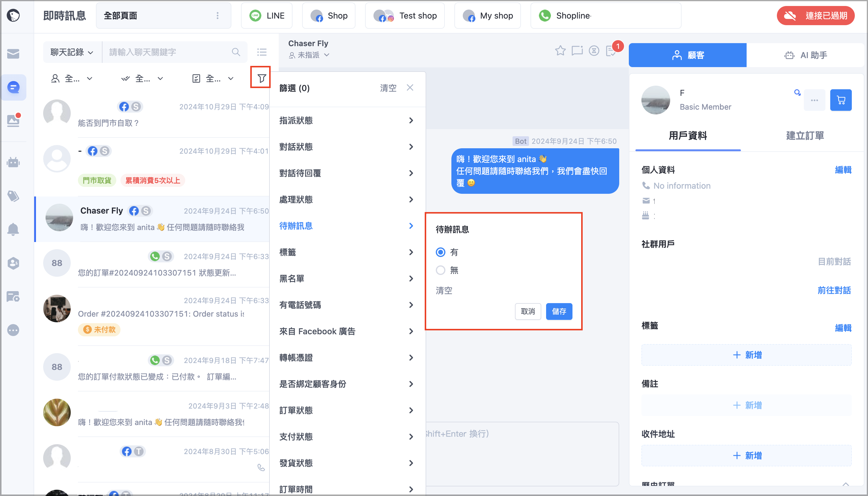Select the Test shop channel tab

(405, 16)
